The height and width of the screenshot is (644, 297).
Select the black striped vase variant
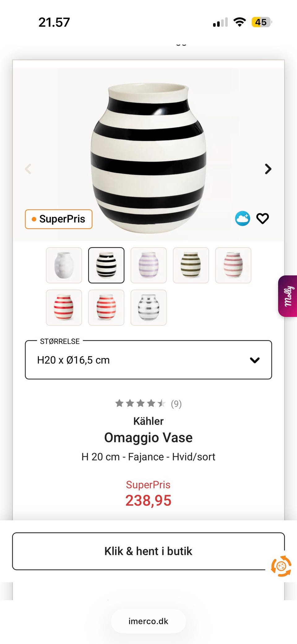tap(106, 265)
